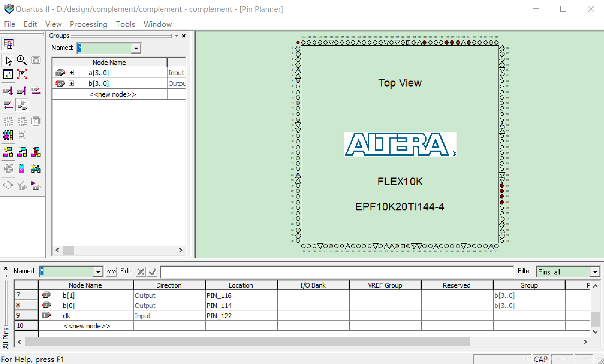Image resolution: width=604 pixels, height=364 pixels.
Task: Click the Location column header
Action: coord(241,285)
